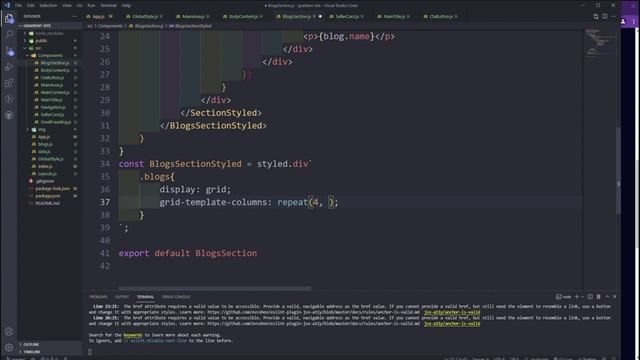
Task: Open the Extensions view
Action: click(9, 83)
